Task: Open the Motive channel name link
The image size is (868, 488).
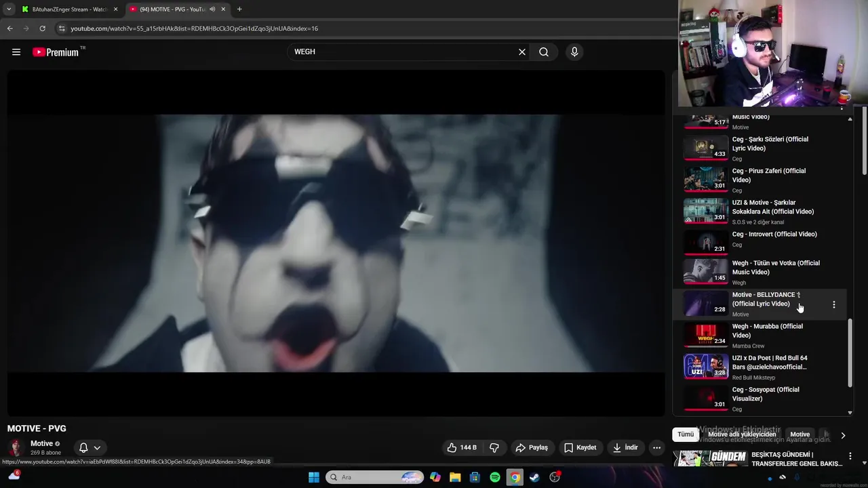Action: 41,443
